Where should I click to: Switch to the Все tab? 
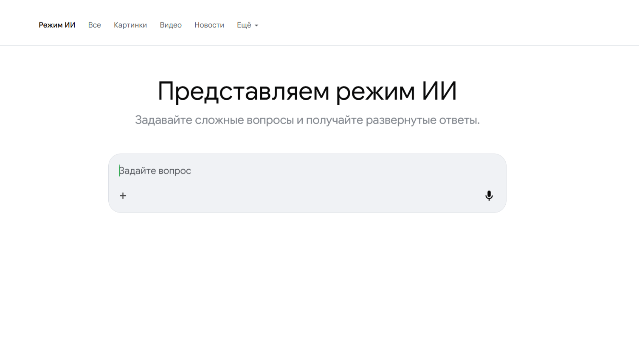tap(95, 25)
